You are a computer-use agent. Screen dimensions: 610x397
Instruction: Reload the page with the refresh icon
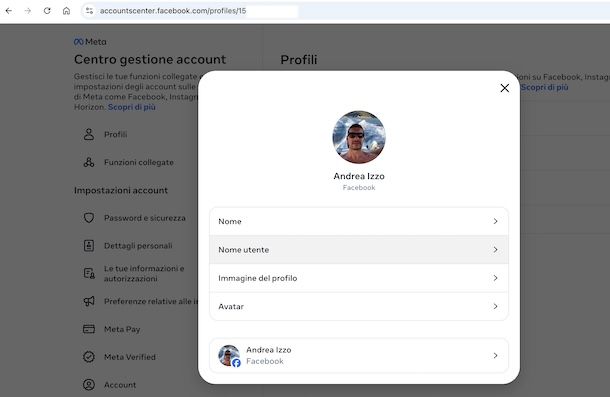(47, 11)
